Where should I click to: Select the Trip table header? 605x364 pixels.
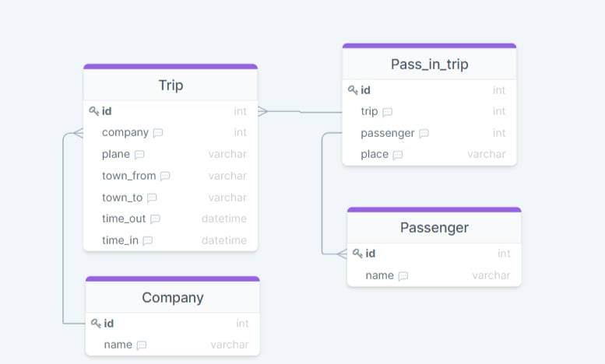[171, 85]
